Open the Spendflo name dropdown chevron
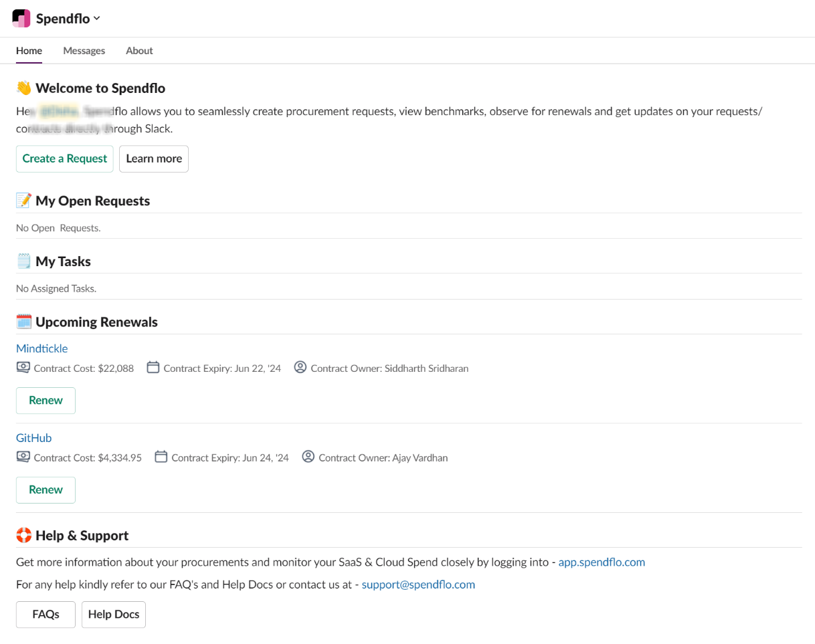 click(97, 19)
